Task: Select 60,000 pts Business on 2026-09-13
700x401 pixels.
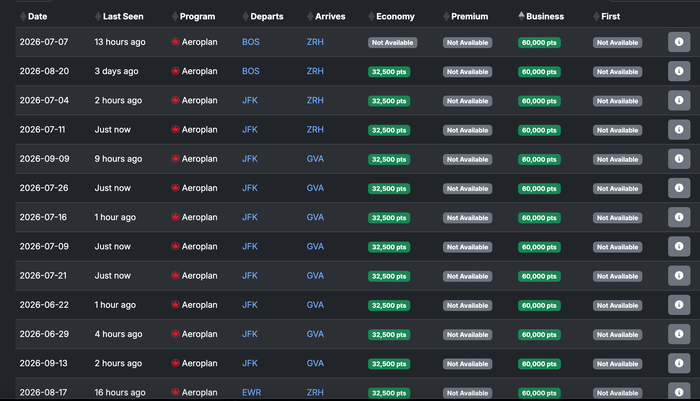Action: [539, 364]
